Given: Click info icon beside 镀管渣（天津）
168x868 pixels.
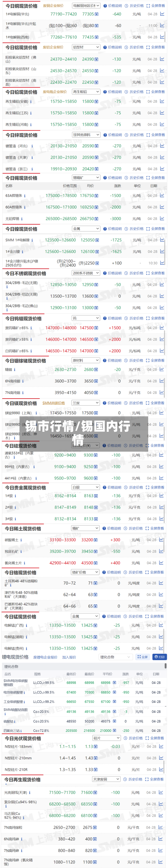Looking at the screenshot, I should (32, 158).
